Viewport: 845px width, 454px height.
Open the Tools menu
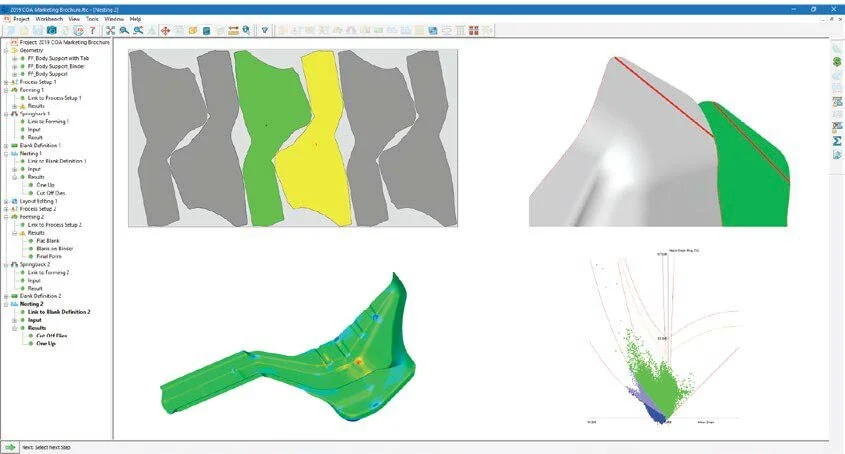tap(92, 19)
